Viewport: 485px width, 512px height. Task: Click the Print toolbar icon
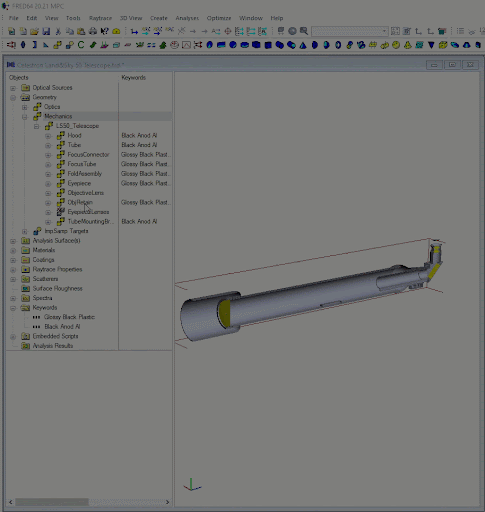93,31
